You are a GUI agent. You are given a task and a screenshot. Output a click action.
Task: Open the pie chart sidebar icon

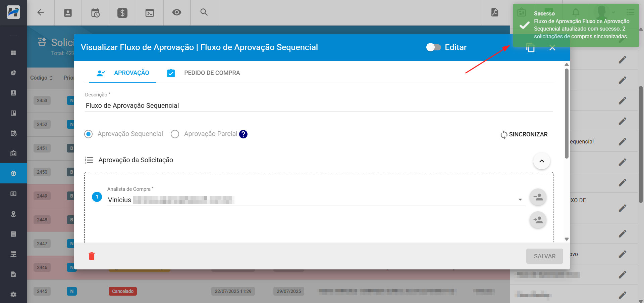tap(13, 73)
